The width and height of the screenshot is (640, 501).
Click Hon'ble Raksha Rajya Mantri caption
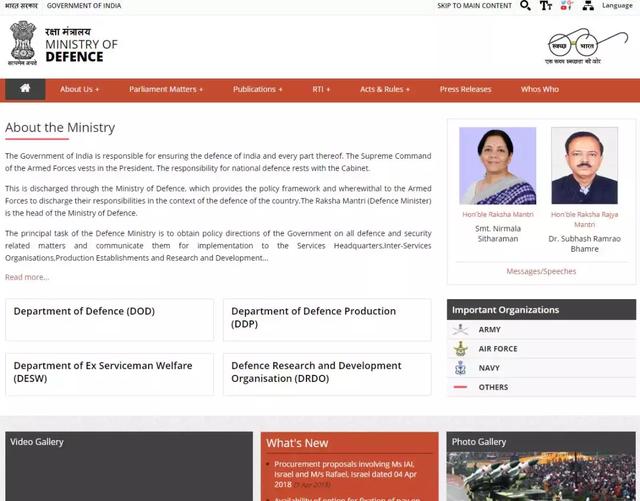(x=584, y=219)
